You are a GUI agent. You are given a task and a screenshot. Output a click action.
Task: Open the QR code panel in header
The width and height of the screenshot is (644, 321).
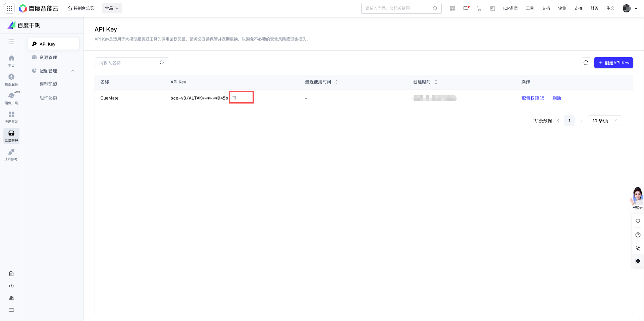click(452, 8)
